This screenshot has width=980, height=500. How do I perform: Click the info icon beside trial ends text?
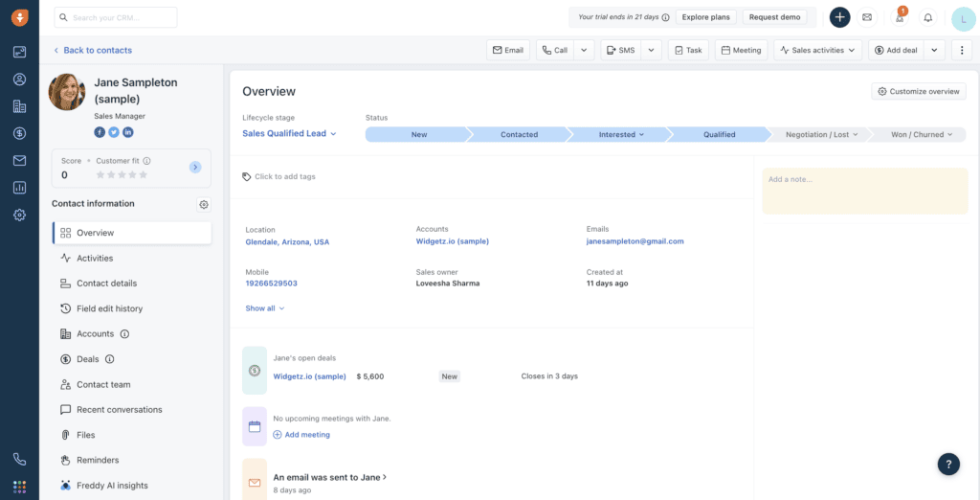[x=666, y=17]
